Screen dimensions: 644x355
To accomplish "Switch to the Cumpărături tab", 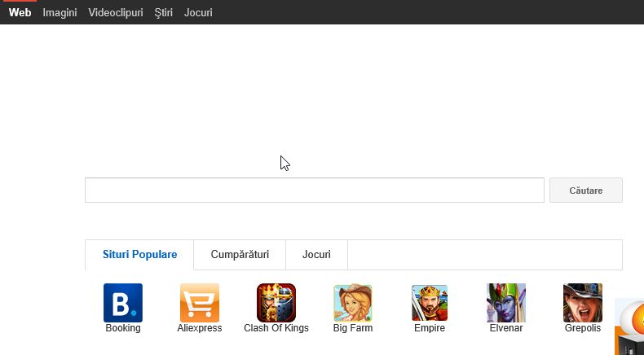I will click(x=240, y=255).
